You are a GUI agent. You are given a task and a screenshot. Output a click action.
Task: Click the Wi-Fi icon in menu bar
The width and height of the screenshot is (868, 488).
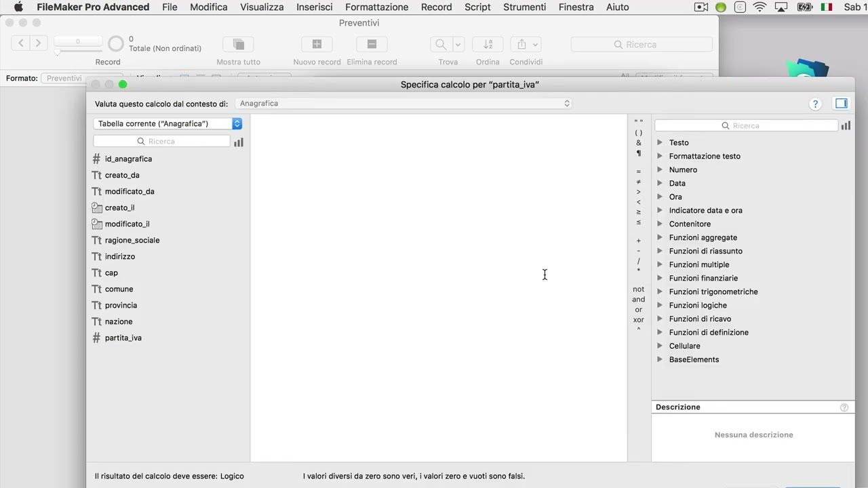(x=759, y=7)
